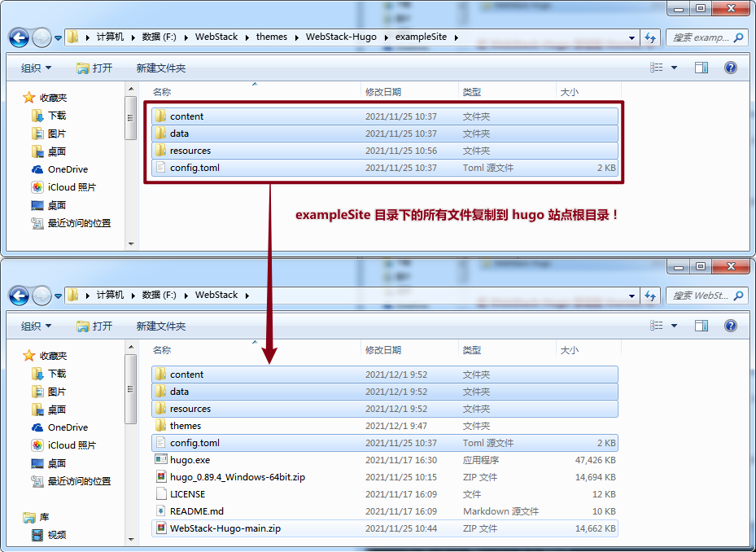756x552 pixels.
Task: Select the LICENSE file
Action: point(385,494)
